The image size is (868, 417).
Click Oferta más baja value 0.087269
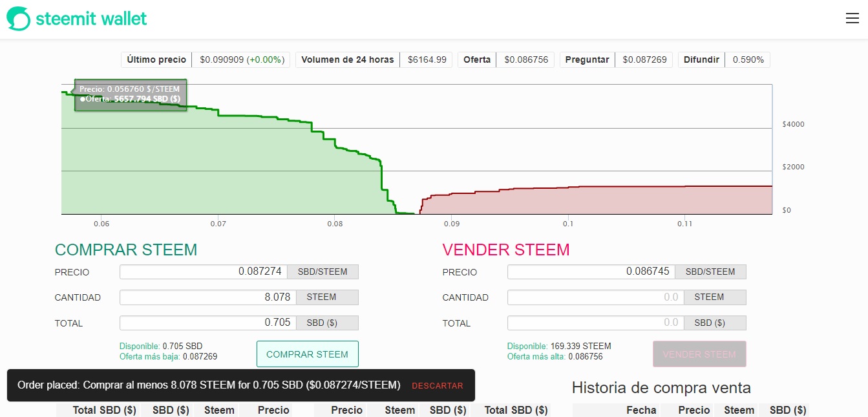(200, 356)
